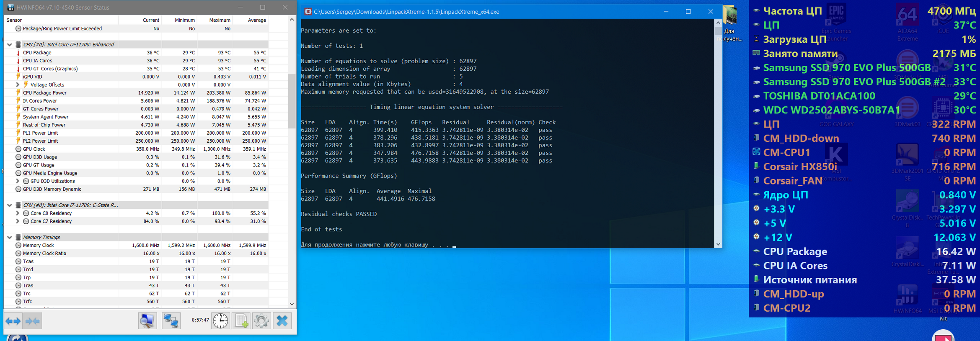
Task: Select the GPU Clock row
Action: (136, 149)
